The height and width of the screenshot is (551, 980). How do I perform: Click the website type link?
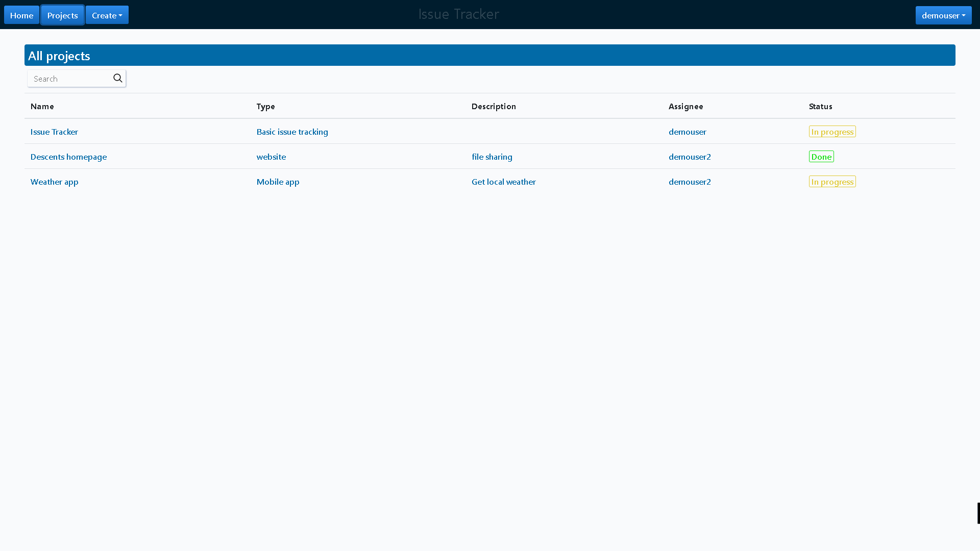(x=271, y=157)
